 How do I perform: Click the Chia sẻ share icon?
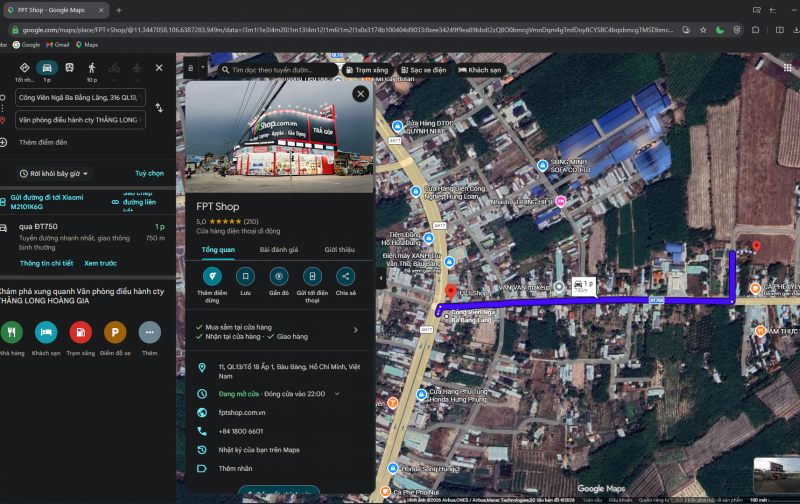click(346, 276)
